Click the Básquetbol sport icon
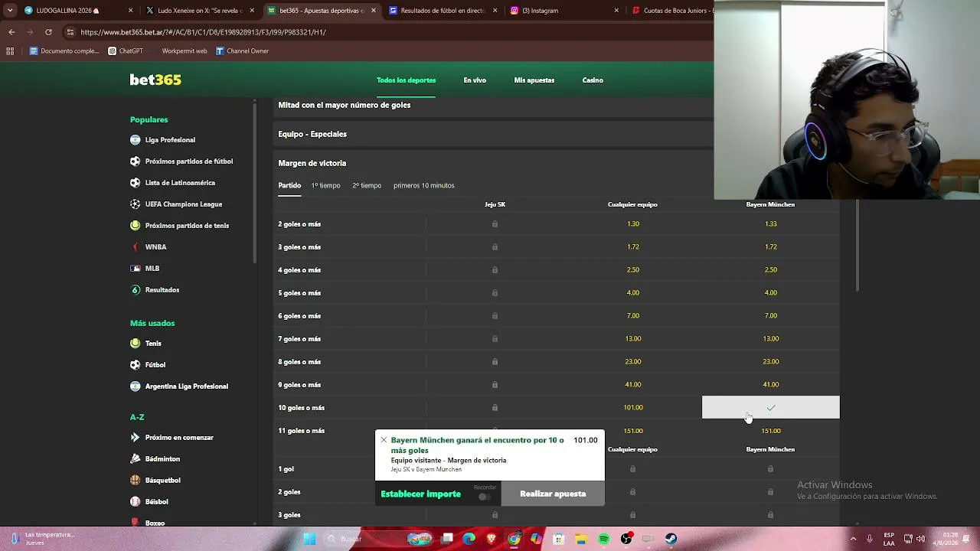 136,481
